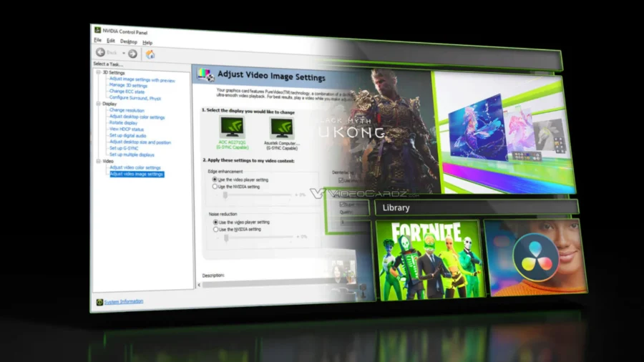
Task: Click the Home icon in toolbar
Action: click(x=150, y=54)
